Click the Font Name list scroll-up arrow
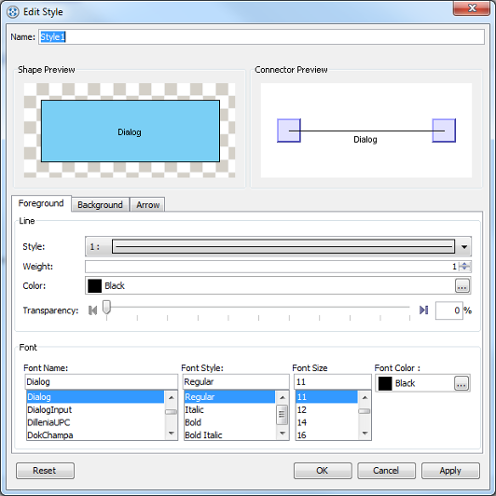 171,397
